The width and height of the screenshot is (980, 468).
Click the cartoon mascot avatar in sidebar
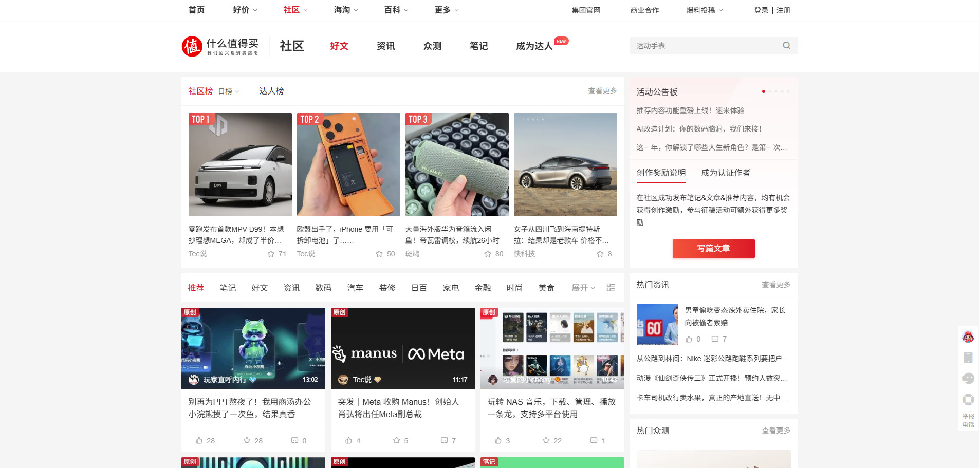(968, 337)
